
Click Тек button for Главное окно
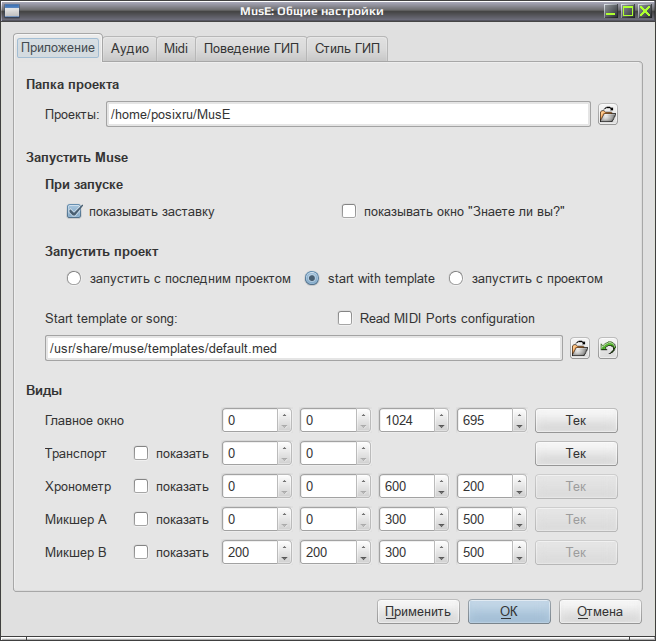[x=576, y=420]
